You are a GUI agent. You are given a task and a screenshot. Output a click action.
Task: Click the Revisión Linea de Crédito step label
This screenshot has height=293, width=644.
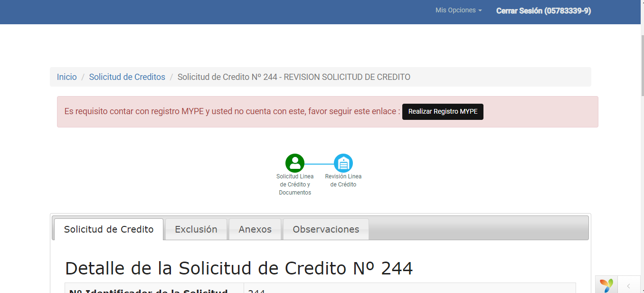pos(343,180)
